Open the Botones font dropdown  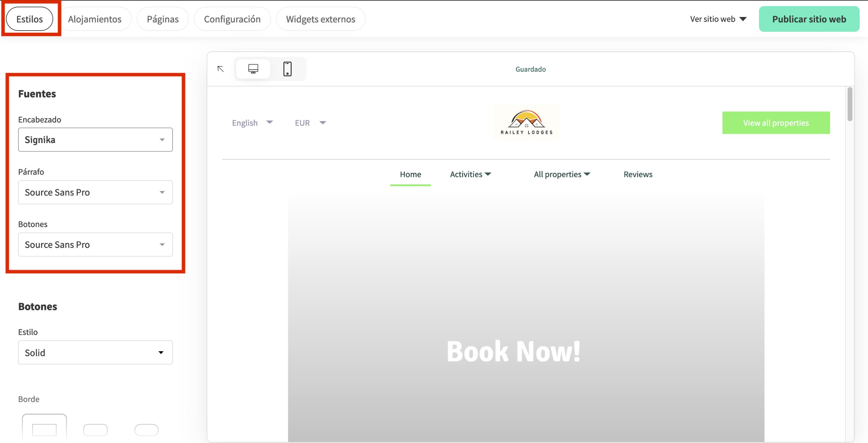[95, 244]
